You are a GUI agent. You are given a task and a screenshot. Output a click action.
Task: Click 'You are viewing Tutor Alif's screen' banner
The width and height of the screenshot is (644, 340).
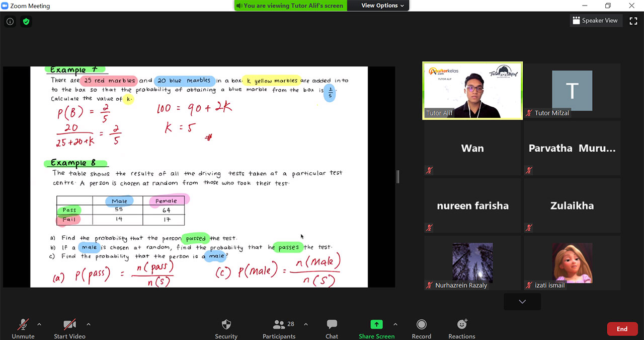click(x=290, y=6)
